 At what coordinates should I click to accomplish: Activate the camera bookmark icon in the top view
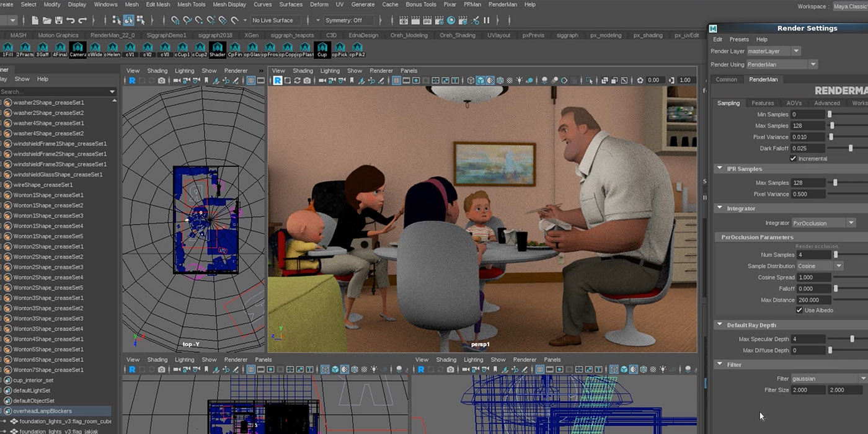tap(206, 80)
